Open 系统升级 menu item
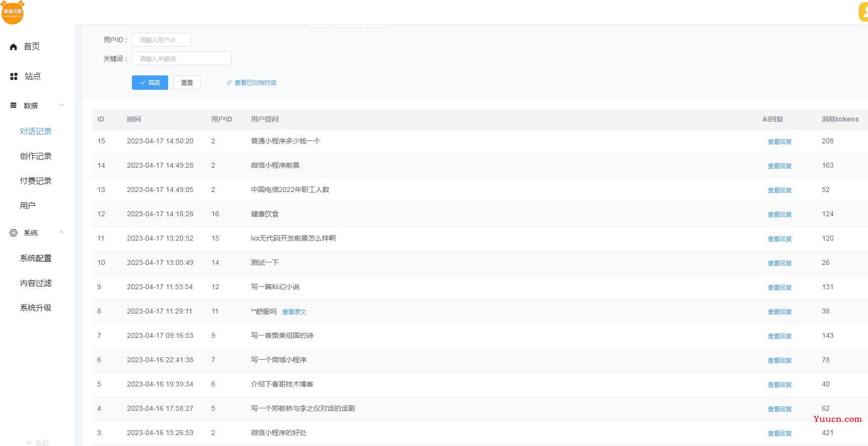This screenshot has width=868, height=446. tap(36, 308)
